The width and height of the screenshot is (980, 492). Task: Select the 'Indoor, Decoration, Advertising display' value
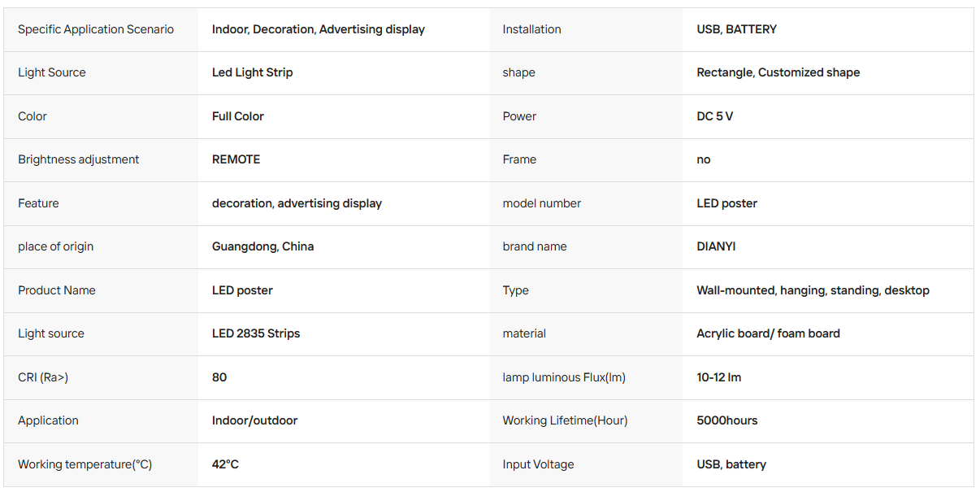(319, 29)
